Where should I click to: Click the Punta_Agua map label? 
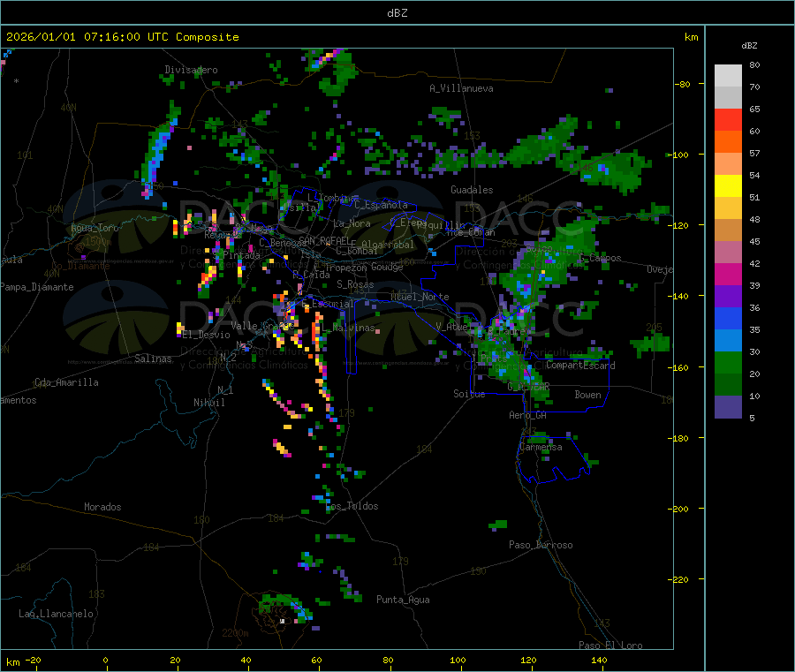(403, 600)
